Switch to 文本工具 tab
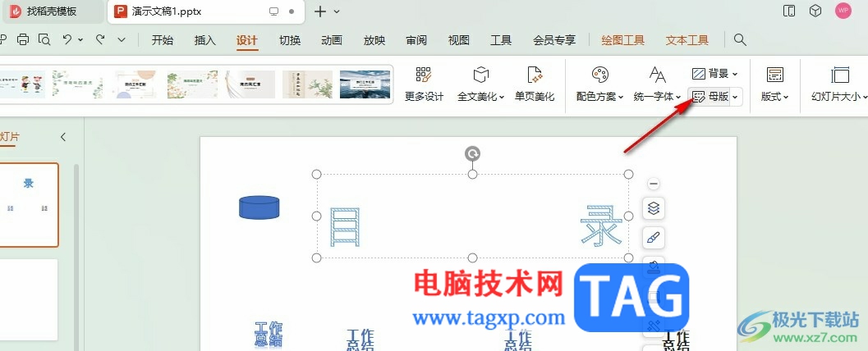The width and height of the screenshot is (868, 351). (x=687, y=40)
